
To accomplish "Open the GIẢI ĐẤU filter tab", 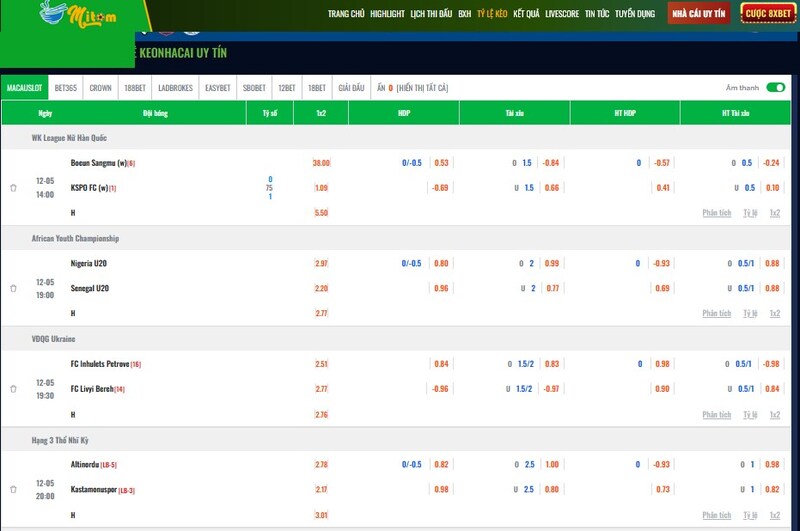I will point(352,88).
